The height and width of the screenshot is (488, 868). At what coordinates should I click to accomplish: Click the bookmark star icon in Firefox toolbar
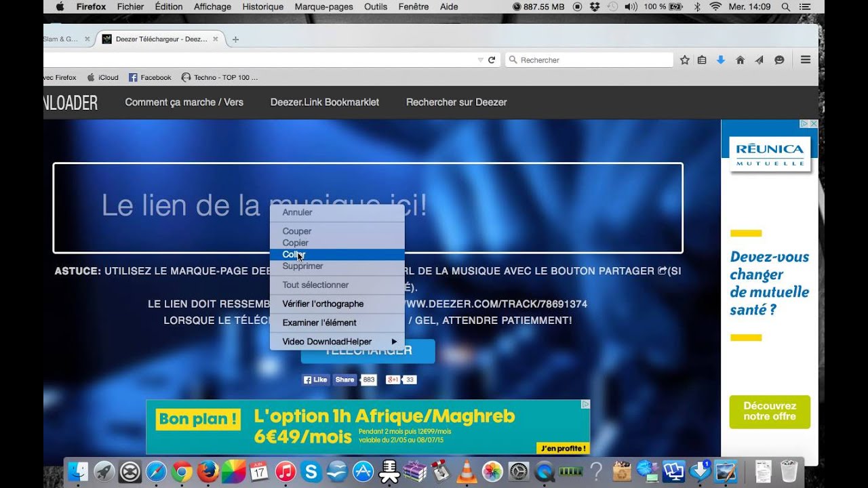(684, 60)
